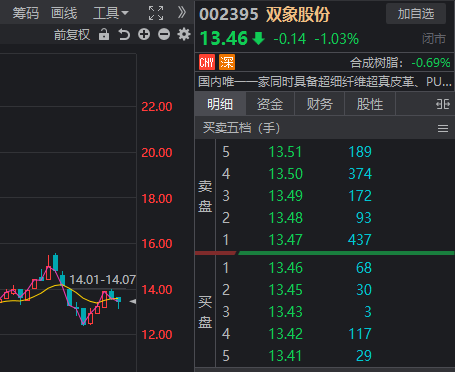Screen dimensions: 455x372
Task: Click the 加自选 add to watchlist button
Action: [416, 14]
